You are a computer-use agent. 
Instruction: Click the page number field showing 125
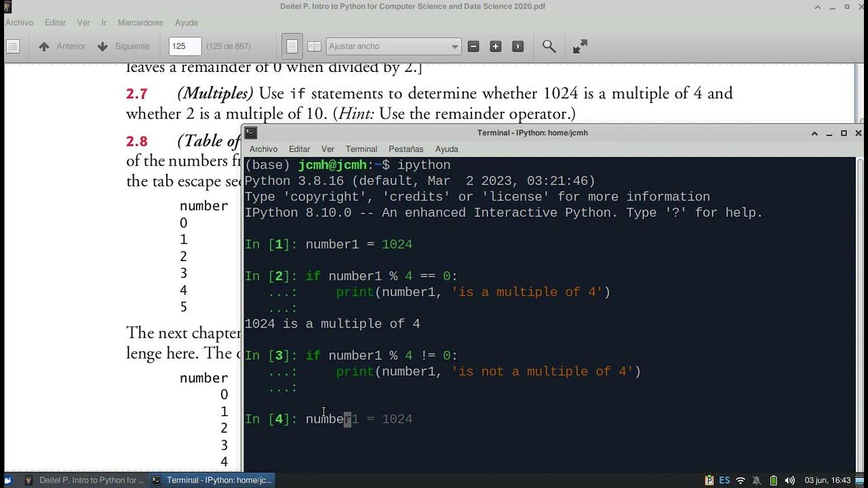pyautogui.click(x=185, y=46)
